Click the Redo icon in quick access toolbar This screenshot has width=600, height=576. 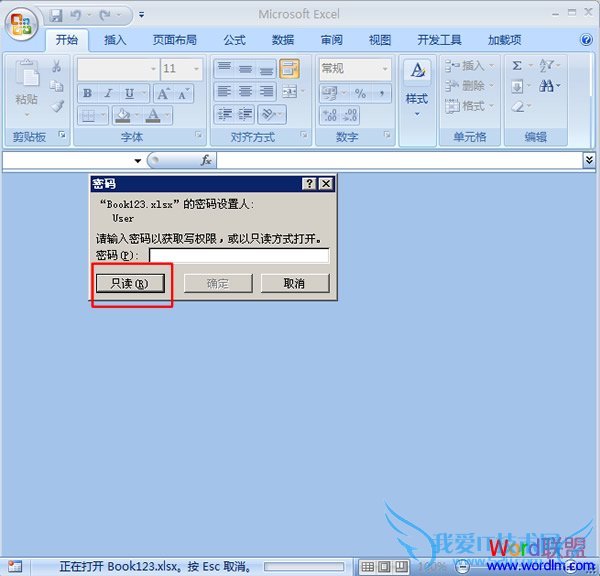coord(104,15)
